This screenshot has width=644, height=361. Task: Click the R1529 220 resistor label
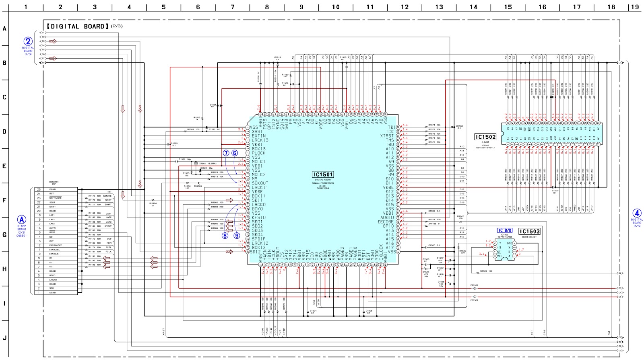click(463, 252)
